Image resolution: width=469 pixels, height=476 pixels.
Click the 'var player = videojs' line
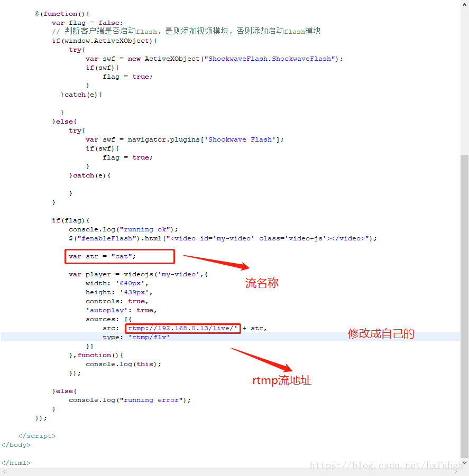138,274
